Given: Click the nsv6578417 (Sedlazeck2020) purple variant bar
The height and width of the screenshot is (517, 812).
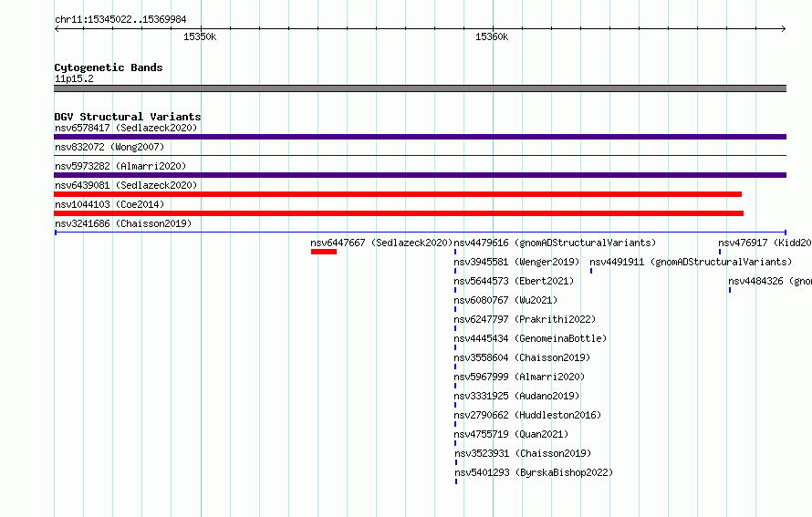Looking at the screenshot, I should [420, 137].
